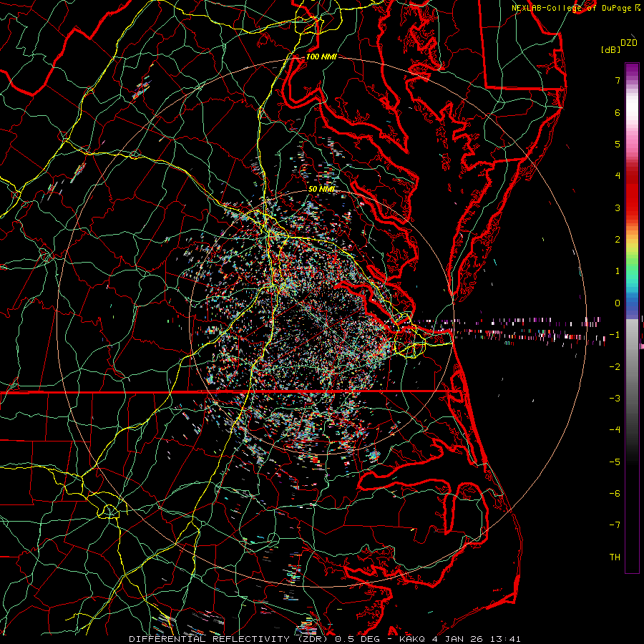Click the '-3' value on the color scale
The width and height of the screenshot is (644, 644).
[x=615, y=399]
